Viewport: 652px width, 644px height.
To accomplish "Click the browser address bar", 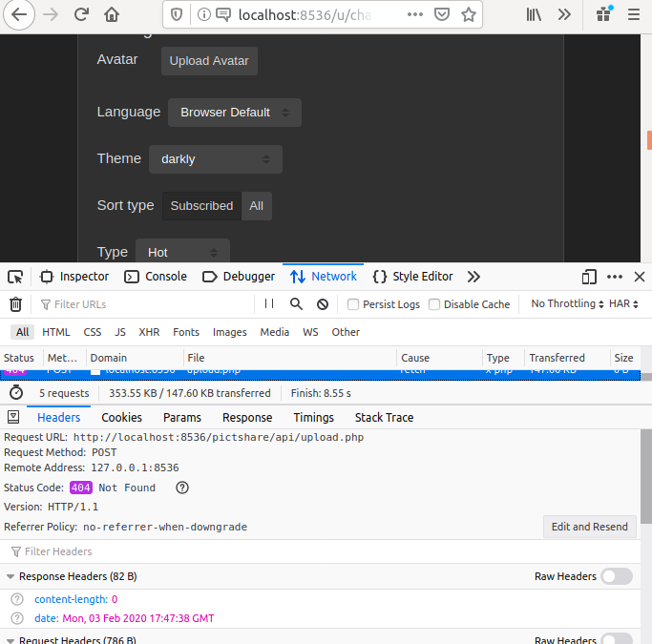I will click(x=305, y=15).
